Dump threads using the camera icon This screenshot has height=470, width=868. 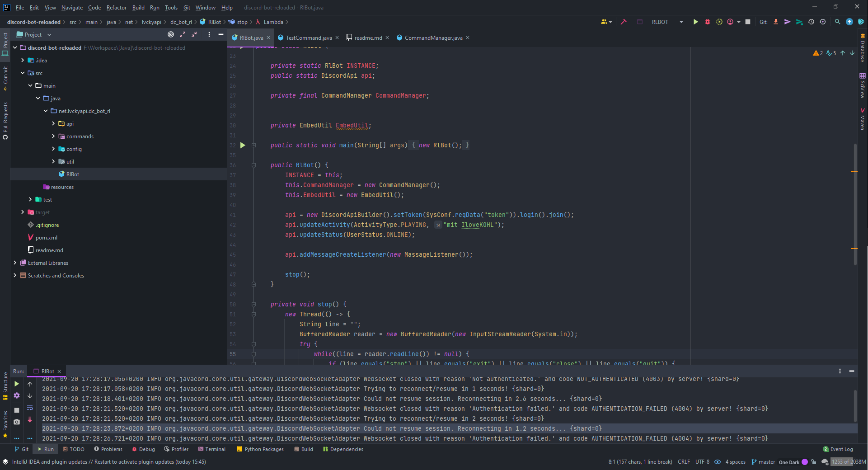tap(17, 422)
